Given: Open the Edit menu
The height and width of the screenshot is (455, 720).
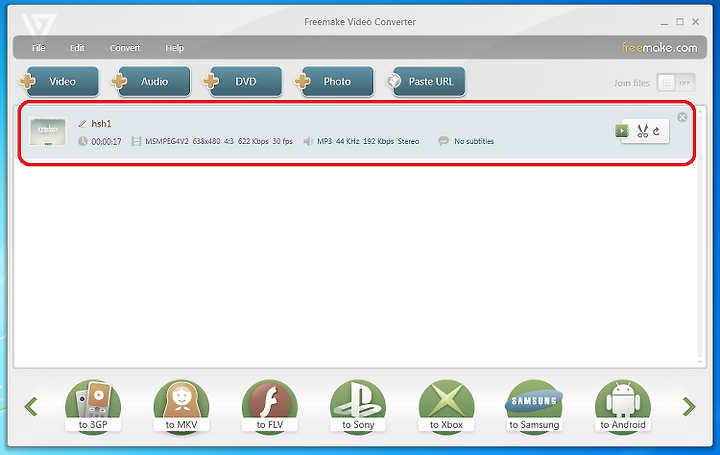Looking at the screenshot, I should 77,48.
